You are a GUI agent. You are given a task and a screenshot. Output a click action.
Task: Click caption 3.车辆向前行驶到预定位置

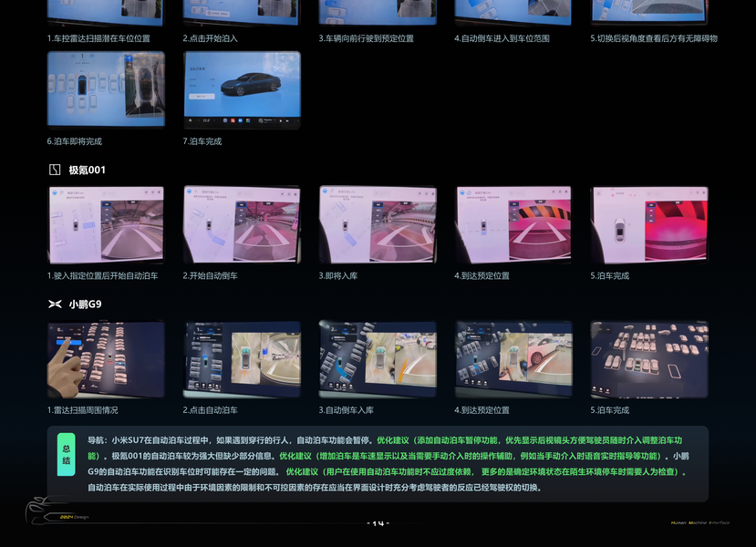click(x=366, y=38)
